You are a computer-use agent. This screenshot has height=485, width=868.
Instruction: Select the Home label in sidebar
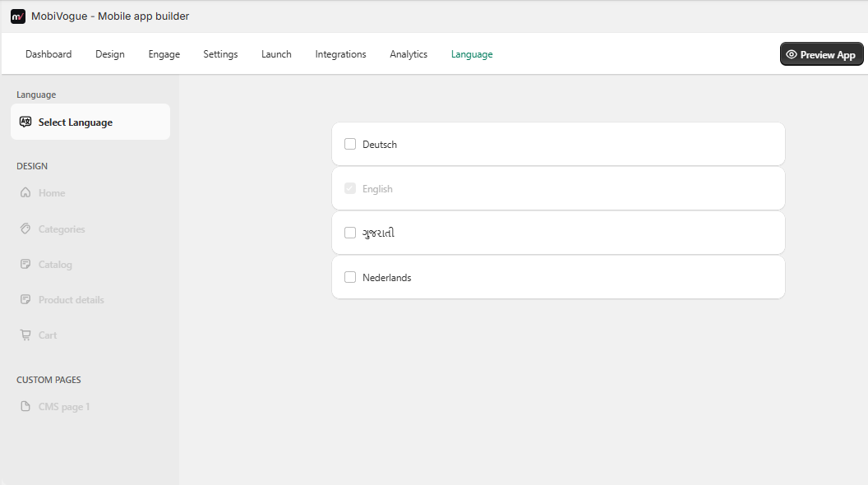[52, 193]
